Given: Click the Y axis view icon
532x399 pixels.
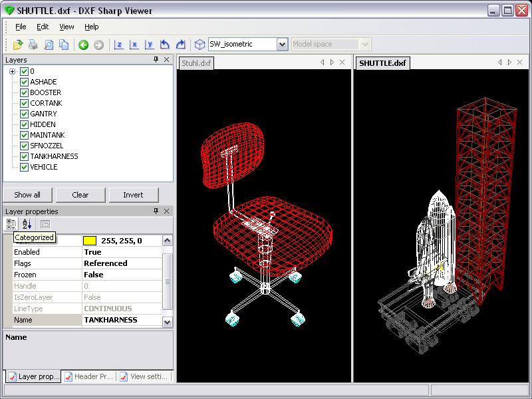Looking at the screenshot, I should [150, 45].
